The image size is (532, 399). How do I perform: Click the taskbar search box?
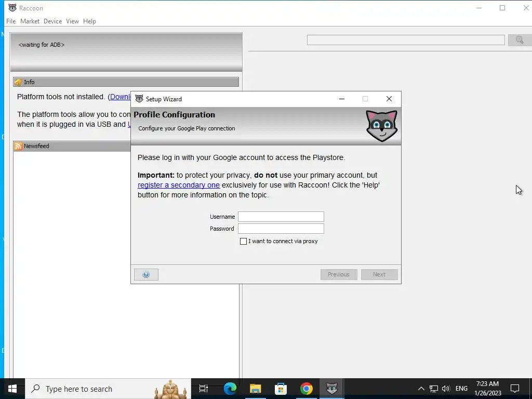[108, 389]
